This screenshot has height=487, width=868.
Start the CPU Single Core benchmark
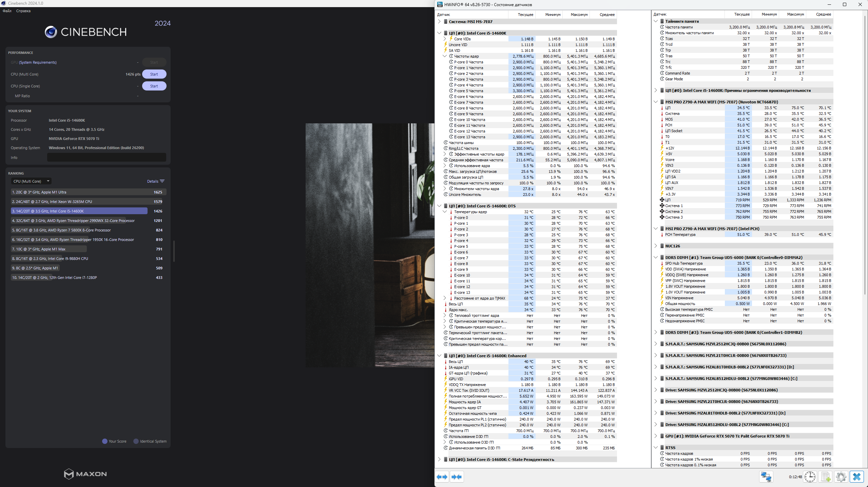(154, 86)
